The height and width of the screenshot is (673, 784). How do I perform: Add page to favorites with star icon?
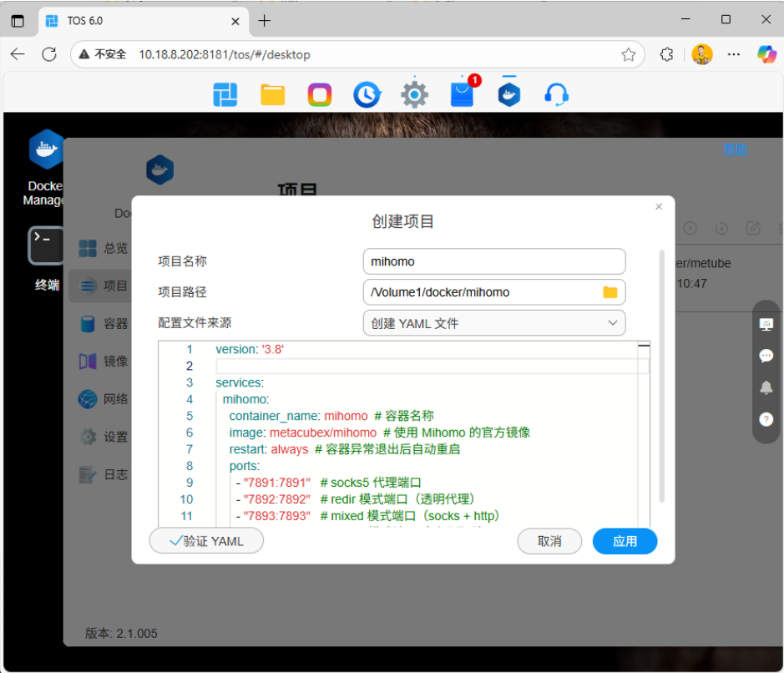tap(629, 54)
